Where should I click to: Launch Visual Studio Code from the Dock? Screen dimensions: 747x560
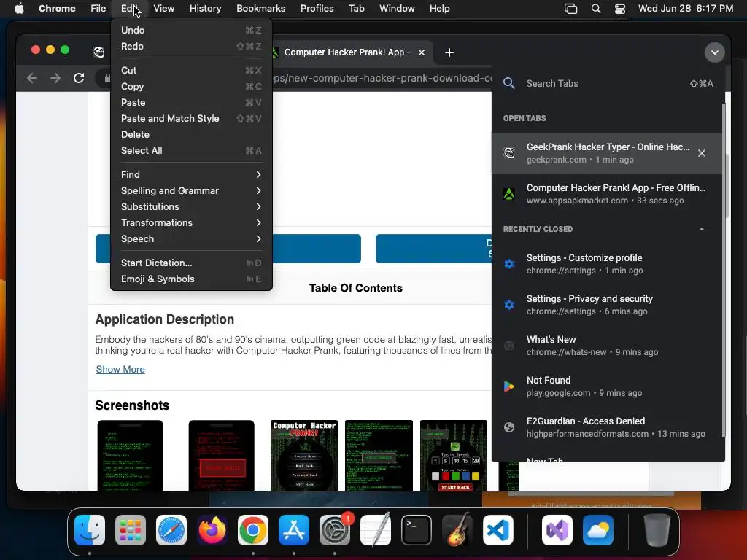click(x=498, y=530)
